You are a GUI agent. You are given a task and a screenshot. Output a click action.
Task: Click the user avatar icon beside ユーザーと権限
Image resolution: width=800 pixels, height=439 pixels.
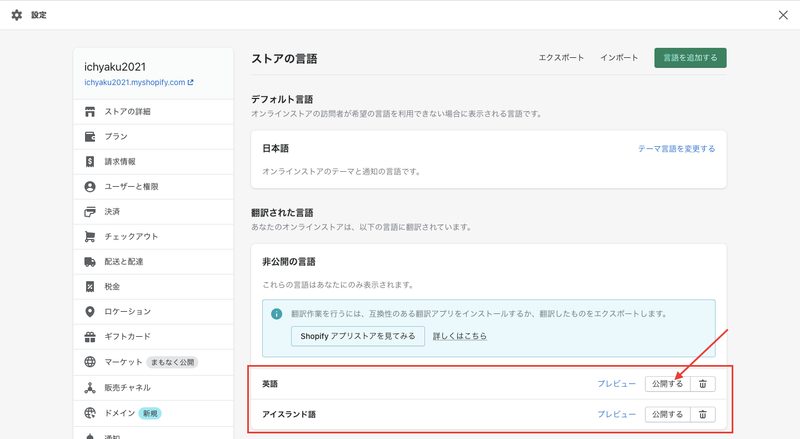pos(90,186)
